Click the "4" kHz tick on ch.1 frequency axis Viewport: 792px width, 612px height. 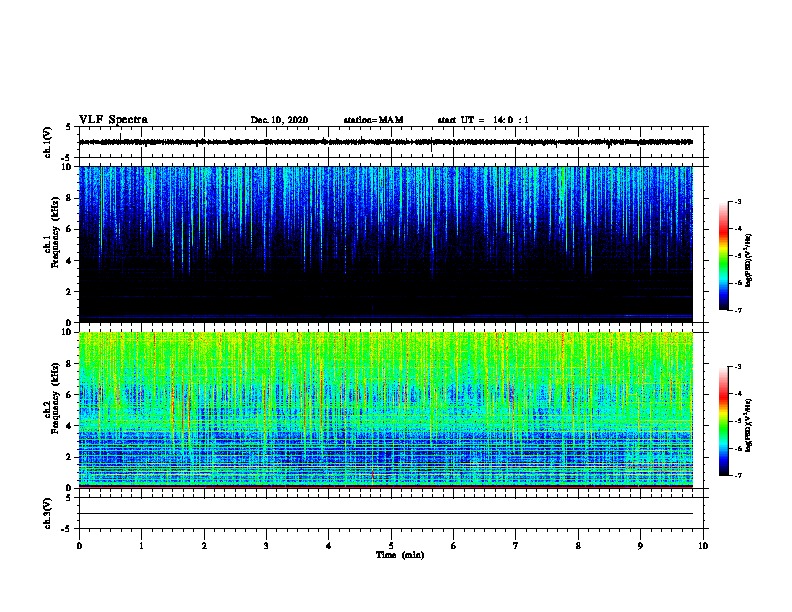pos(69,261)
